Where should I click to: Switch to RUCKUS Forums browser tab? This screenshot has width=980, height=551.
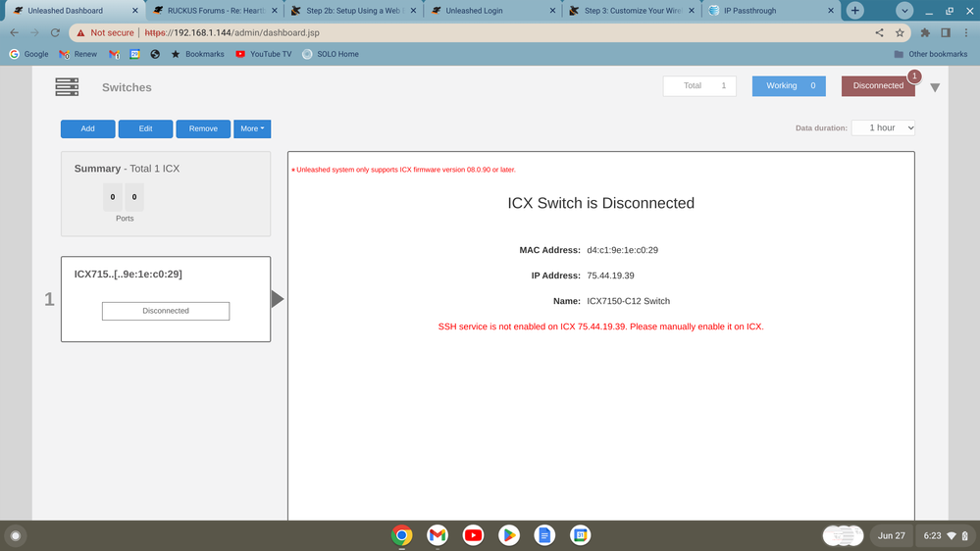(x=215, y=11)
